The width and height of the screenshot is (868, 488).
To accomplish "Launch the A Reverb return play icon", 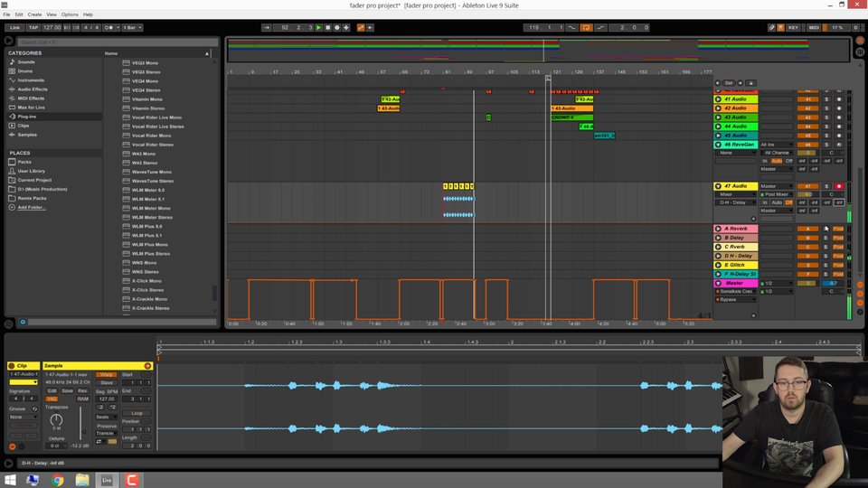I will coord(718,229).
